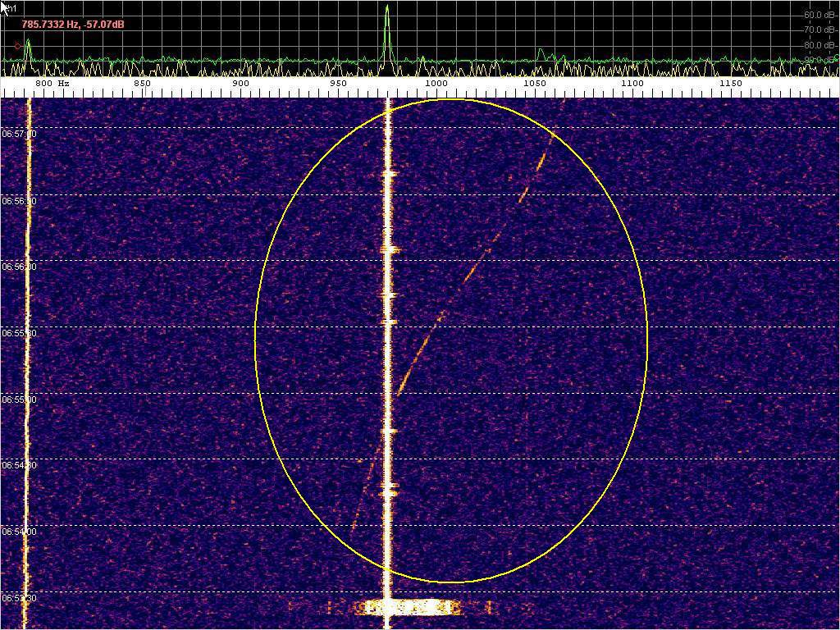840x630 pixels.
Task: Click the 1000 mark on the frequency ruler
Action: 436,84
